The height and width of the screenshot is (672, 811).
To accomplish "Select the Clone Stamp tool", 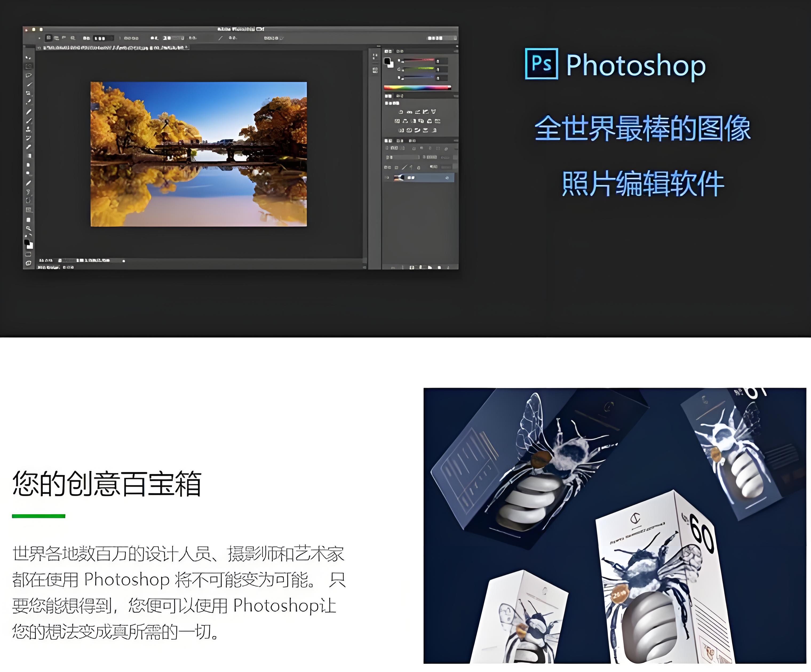I will [x=29, y=129].
